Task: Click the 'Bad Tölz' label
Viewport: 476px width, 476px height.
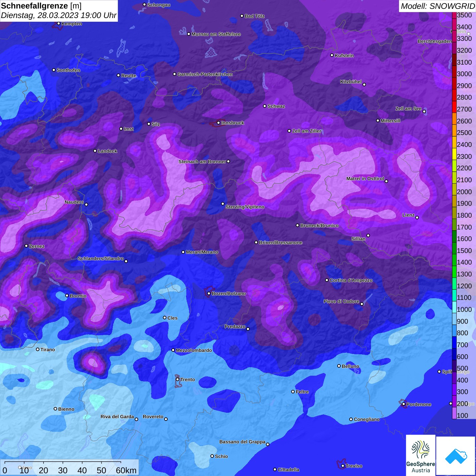Action: click(255, 16)
